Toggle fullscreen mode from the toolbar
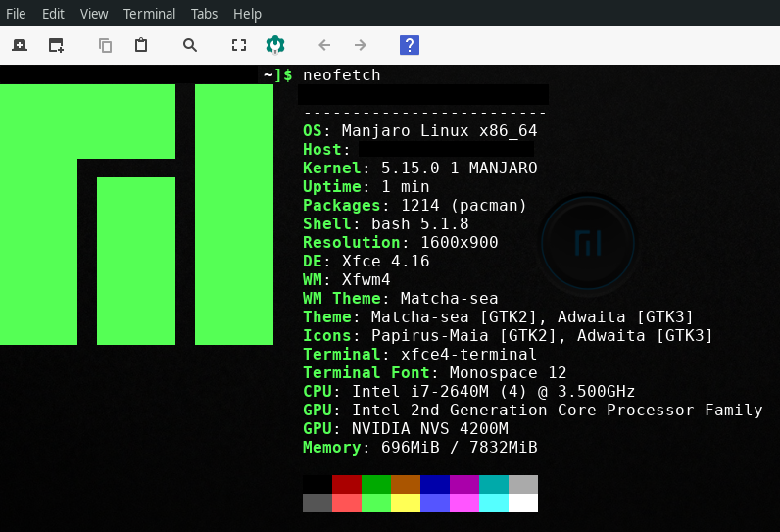The image size is (780, 532). 238,45
